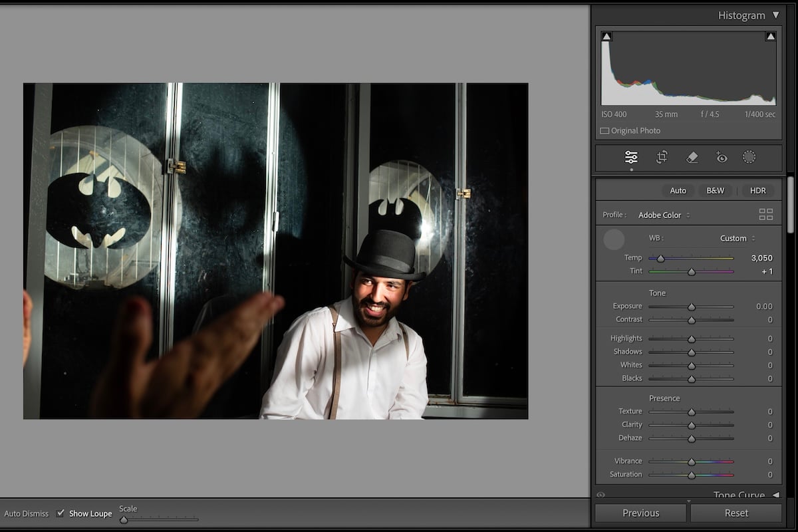
Task: Click the Reset button
Action: click(736, 513)
